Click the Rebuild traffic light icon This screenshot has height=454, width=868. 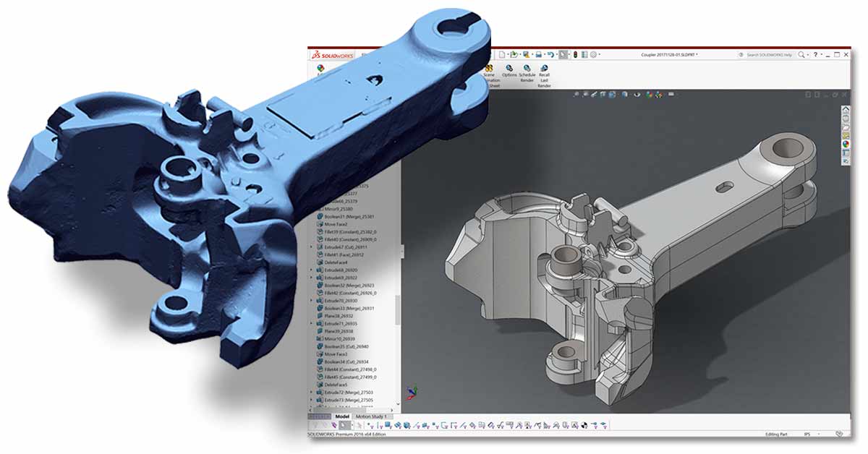click(x=575, y=54)
